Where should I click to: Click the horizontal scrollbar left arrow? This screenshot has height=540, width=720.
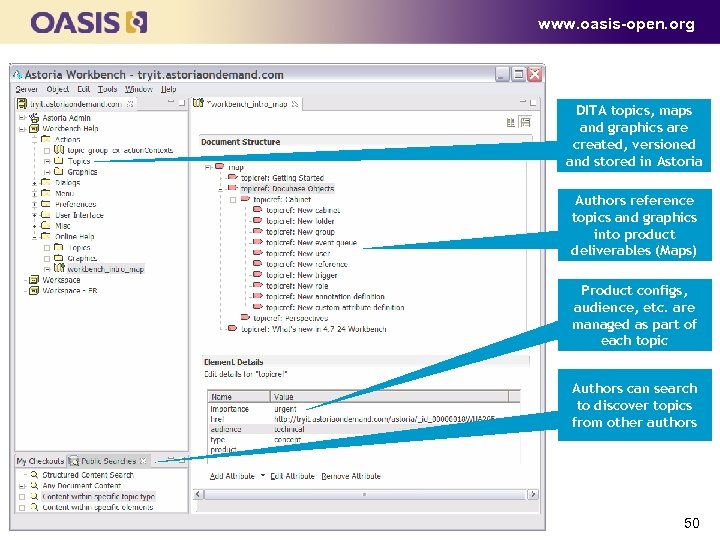[x=198, y=494]
